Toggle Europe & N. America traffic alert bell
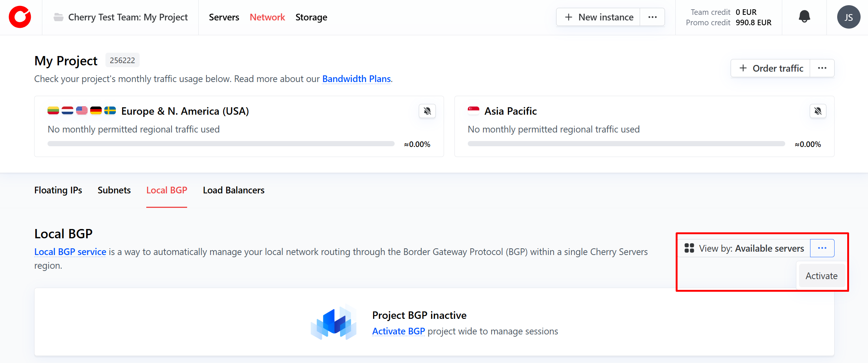 tap(427, 111)
